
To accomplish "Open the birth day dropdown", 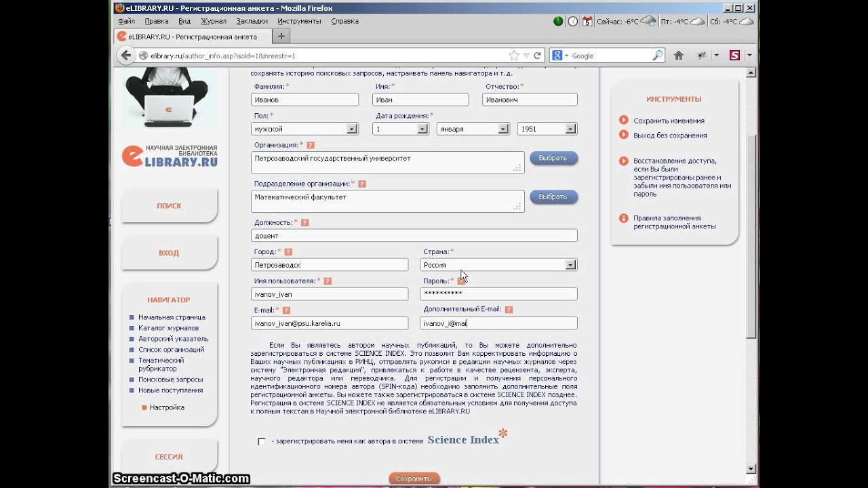I will (422, 129).
